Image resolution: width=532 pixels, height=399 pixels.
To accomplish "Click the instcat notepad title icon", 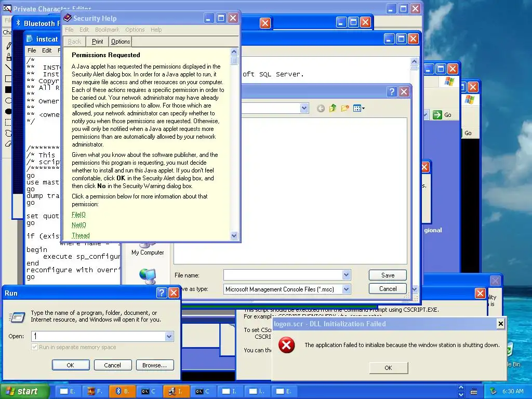I will point(30,38).
